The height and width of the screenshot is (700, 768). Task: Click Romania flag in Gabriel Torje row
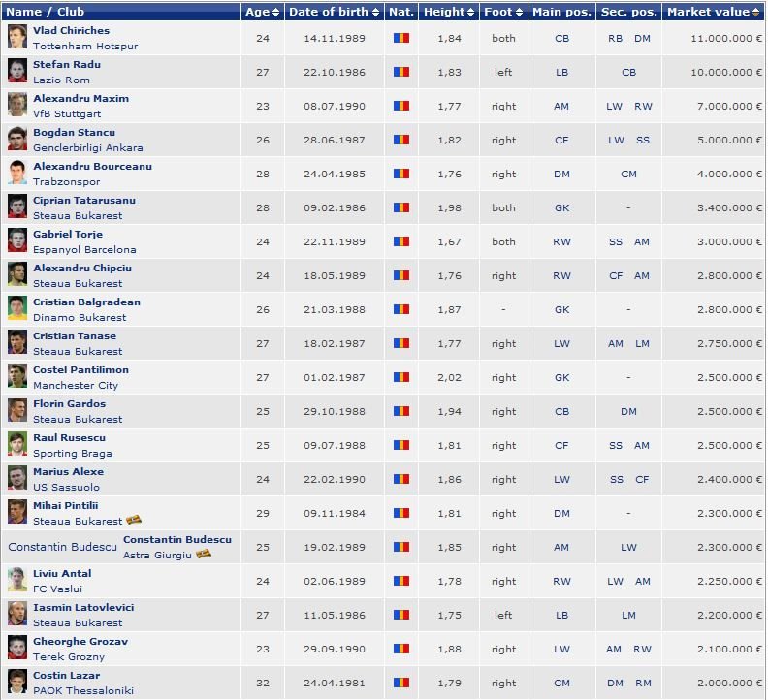(401, 241)
